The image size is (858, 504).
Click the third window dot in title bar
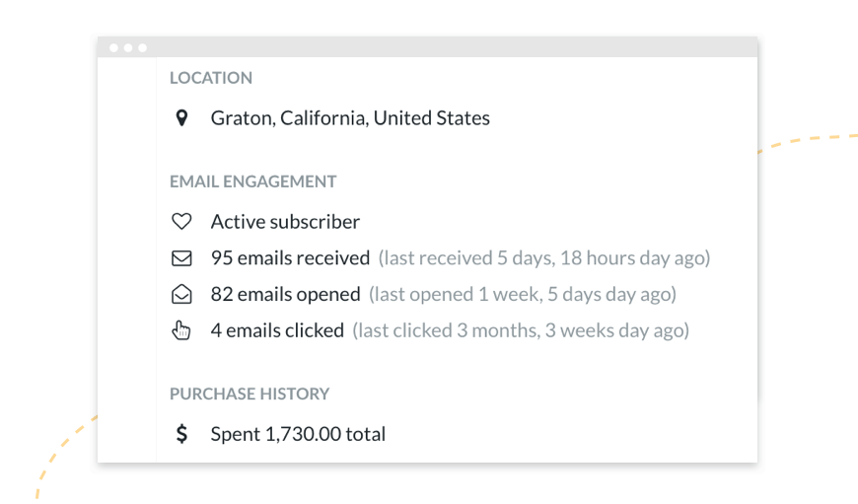(x=142, y=47)
